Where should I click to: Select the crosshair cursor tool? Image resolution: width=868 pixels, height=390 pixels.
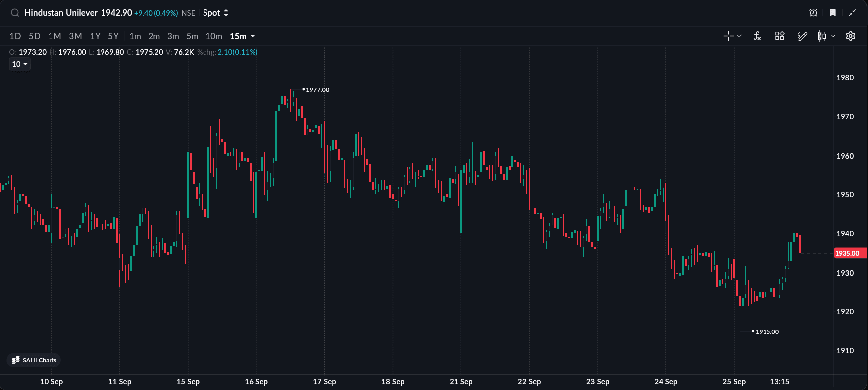(728, 36)
